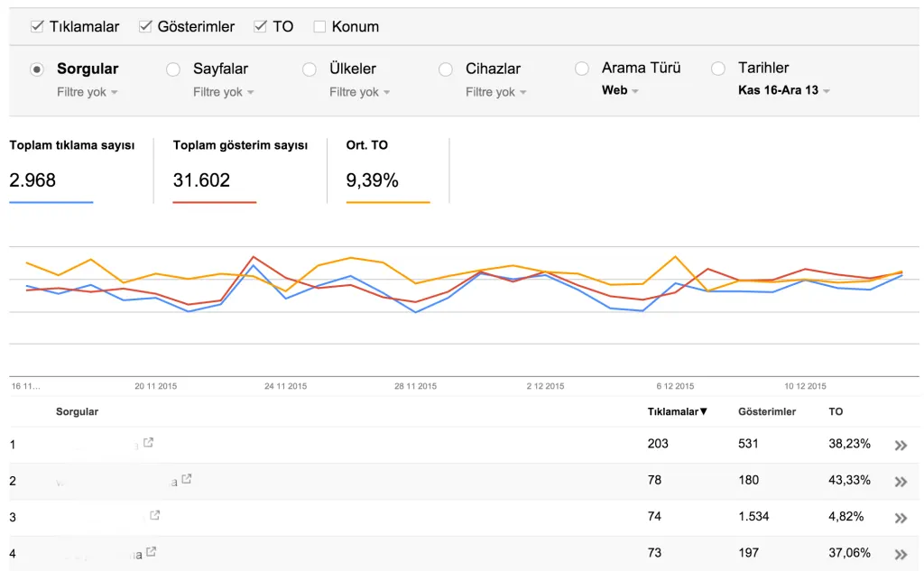Image resolution: width=924 pixels, height=571 pixels.
Task: Click the 43,33% TO value
Action: (x=849, y=480)
